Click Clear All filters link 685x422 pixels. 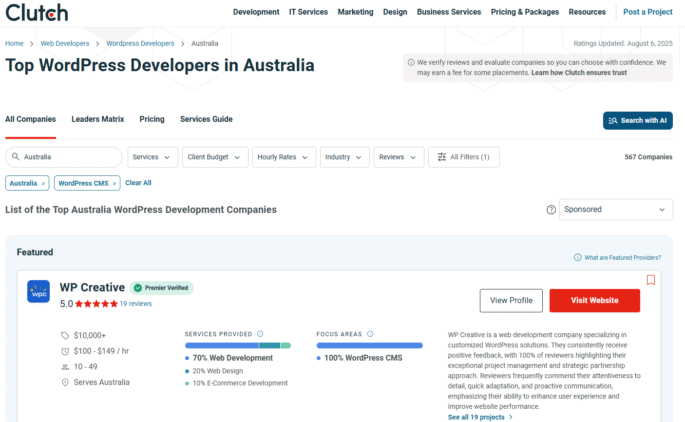tap(138, 183)
